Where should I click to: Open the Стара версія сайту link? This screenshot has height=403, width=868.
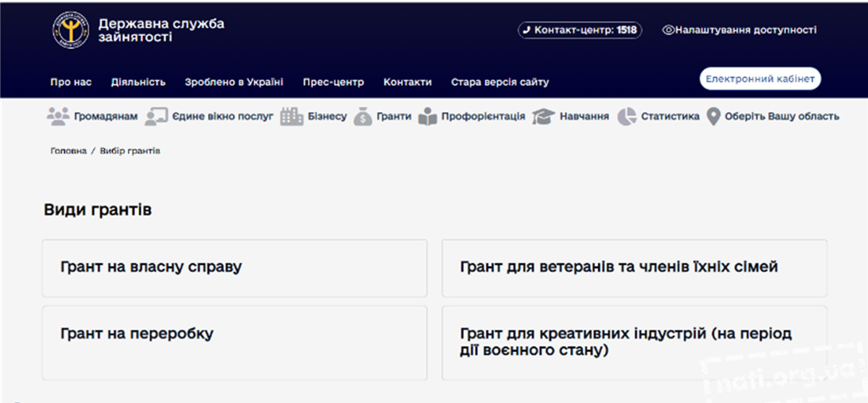coord(500,82)
